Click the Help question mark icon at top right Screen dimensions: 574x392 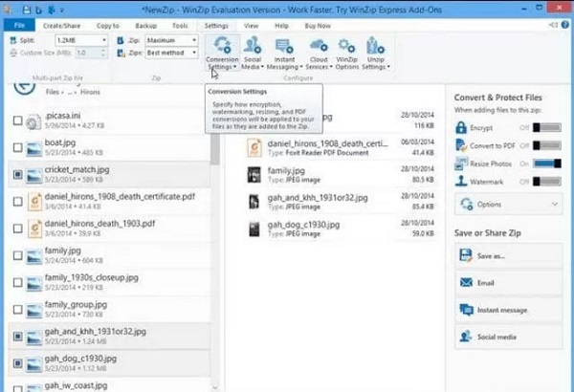(565, 25)
